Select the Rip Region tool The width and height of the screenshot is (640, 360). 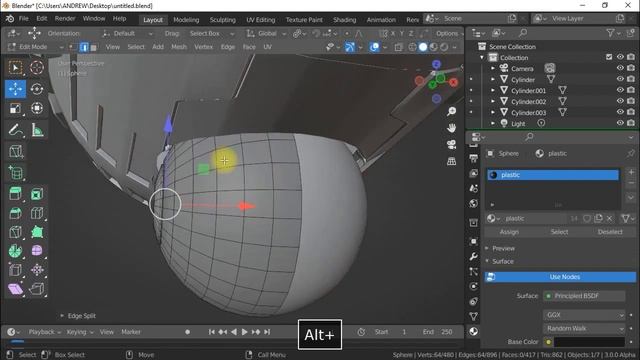click(37, 289)
